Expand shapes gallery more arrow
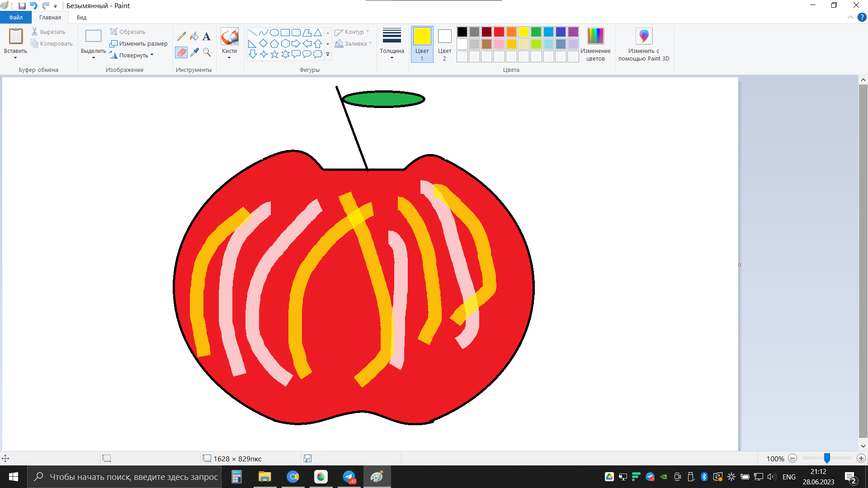This screenshot has width=868, height=488. 328,55
